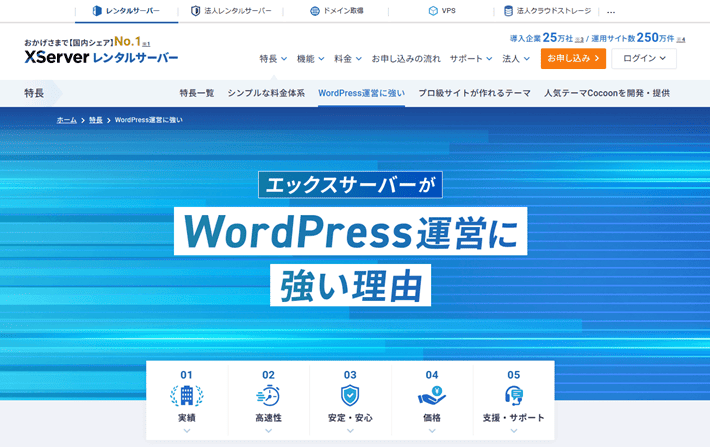
Task: Click the 03 安定・安心 shield icon
Action: [350, 395]
